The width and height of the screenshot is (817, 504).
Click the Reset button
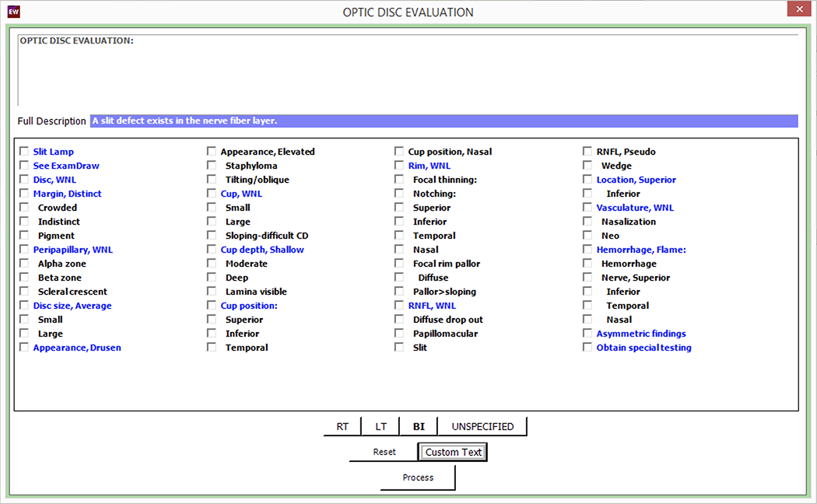pos(384,452)
